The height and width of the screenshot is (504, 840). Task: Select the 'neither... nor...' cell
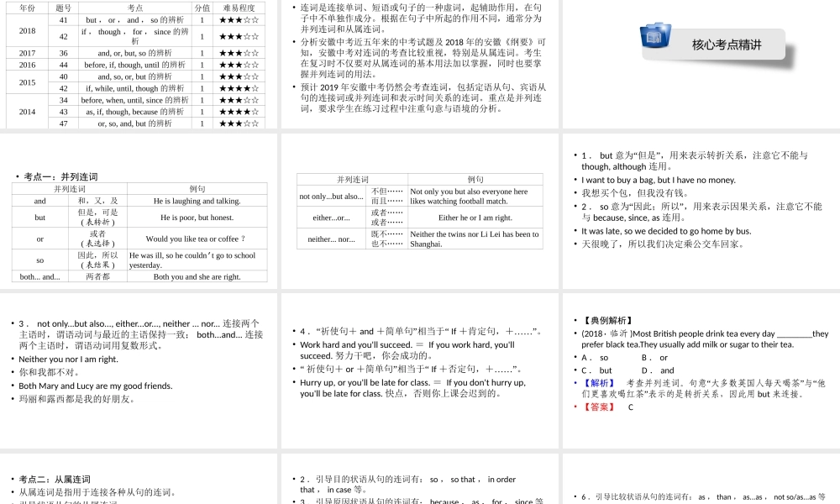coord(332,239)
